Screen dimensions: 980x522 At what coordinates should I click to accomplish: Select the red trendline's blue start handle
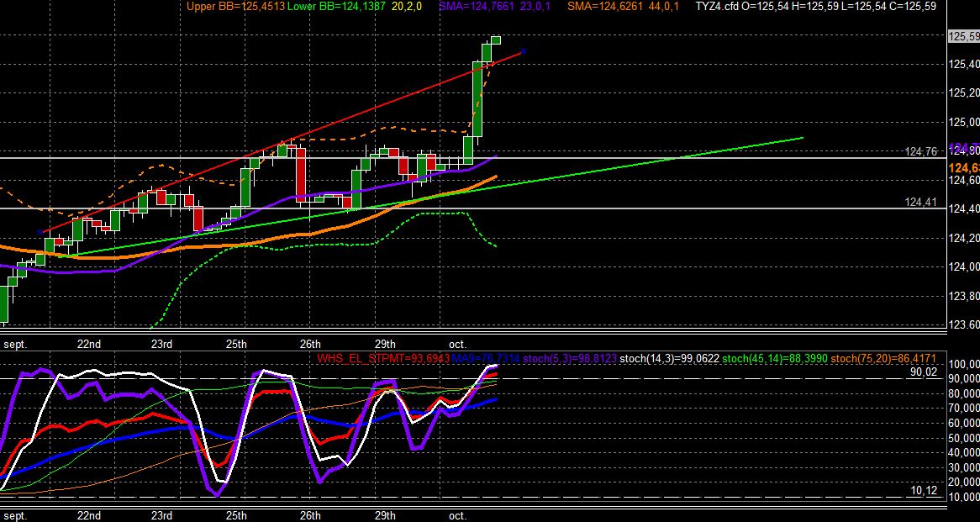coord(40,233)
